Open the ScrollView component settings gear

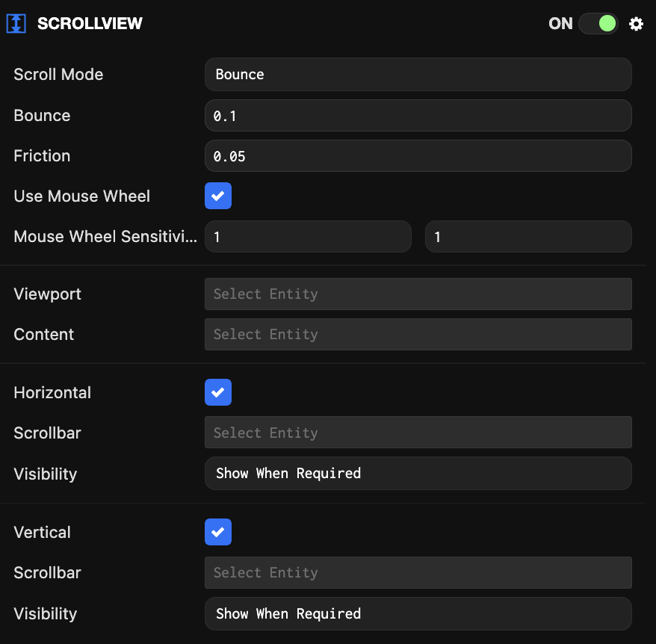coord(636,23)
